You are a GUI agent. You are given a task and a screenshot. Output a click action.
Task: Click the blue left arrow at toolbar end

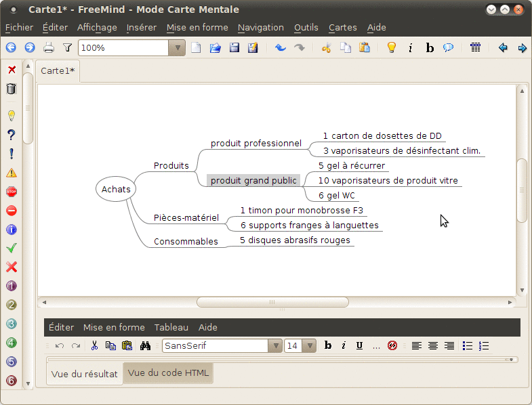[503, 47]
